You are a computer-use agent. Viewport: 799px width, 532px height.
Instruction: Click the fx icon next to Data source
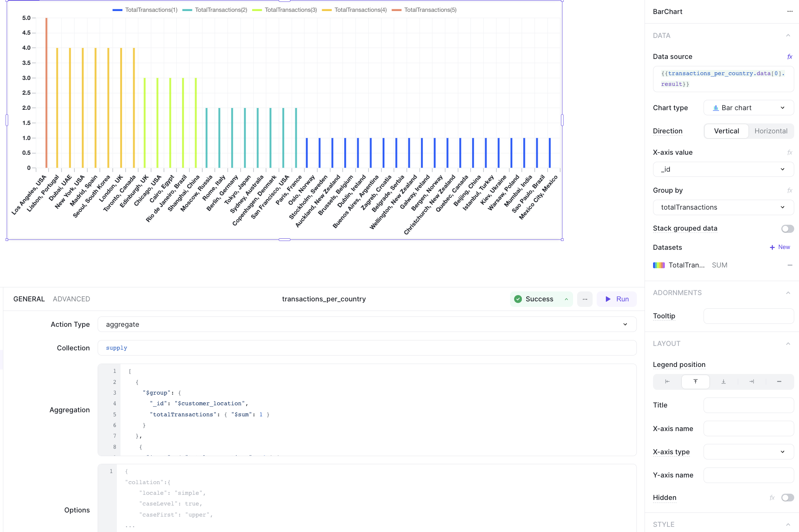pos(789,57)
